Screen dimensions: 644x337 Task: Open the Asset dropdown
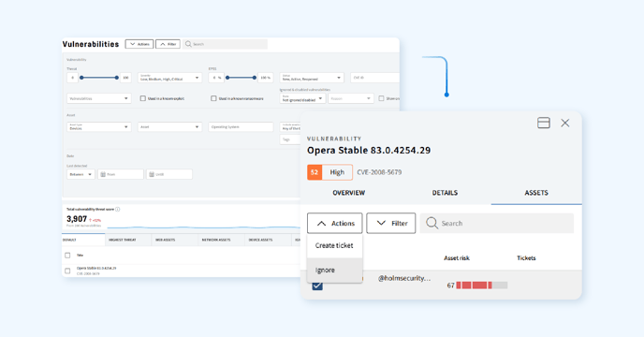169,127
